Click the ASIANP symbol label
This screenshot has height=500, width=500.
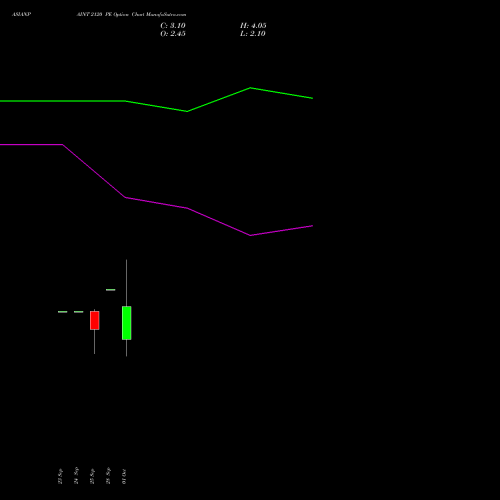[x=21, y=15]
